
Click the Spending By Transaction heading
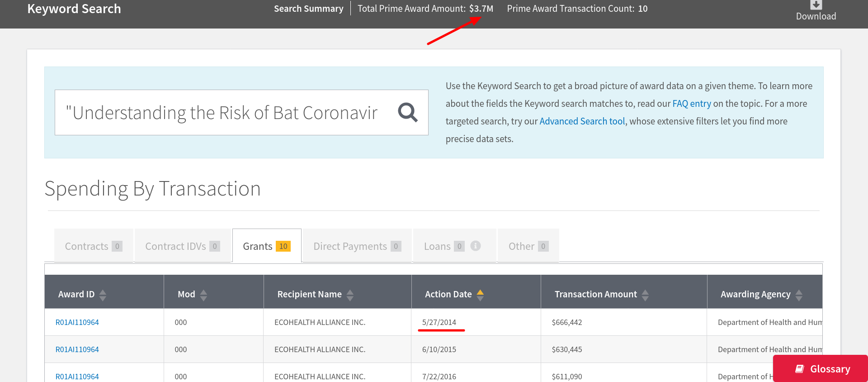(x=153, y=189)
